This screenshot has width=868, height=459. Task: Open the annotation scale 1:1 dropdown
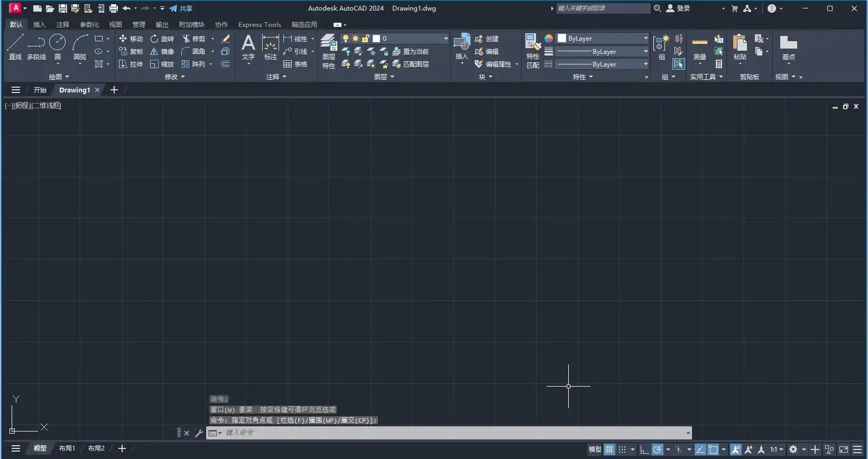(x=777, y=449)
